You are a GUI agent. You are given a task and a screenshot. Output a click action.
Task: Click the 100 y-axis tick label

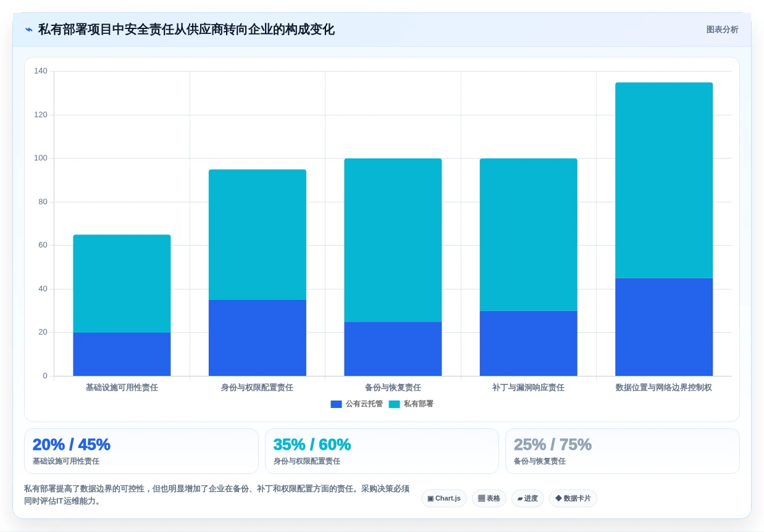pos(41,158)
